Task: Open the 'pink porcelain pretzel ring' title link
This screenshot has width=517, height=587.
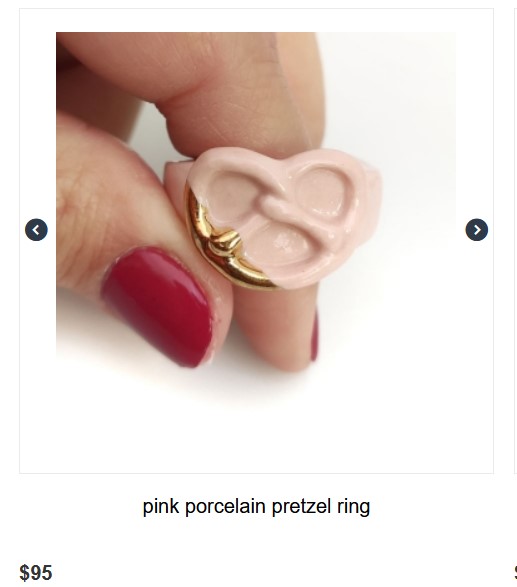Action: click(x=256, y=507)
